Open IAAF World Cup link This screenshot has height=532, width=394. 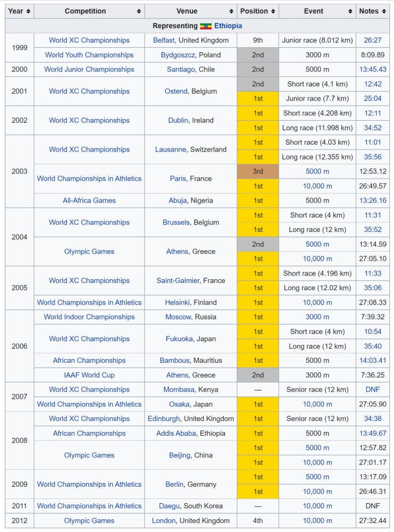click(x=89, y=375)
